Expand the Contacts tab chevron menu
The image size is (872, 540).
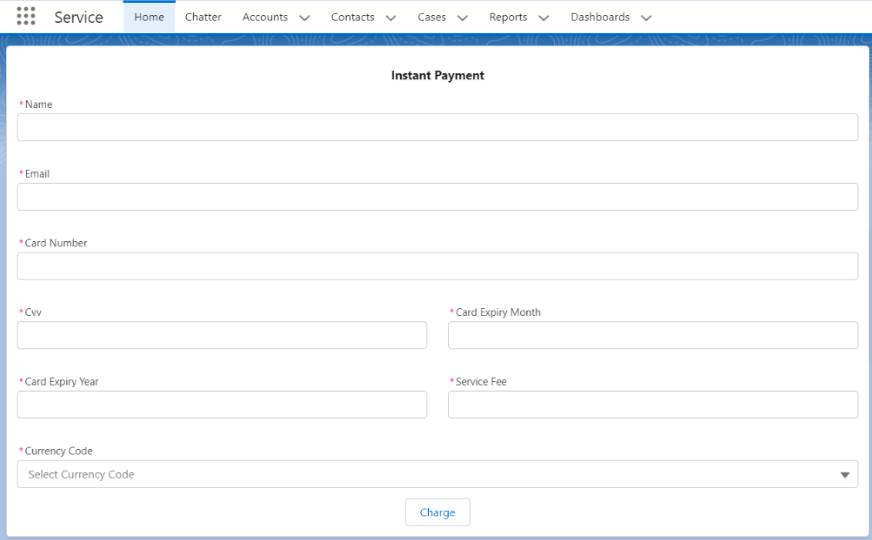391,18
